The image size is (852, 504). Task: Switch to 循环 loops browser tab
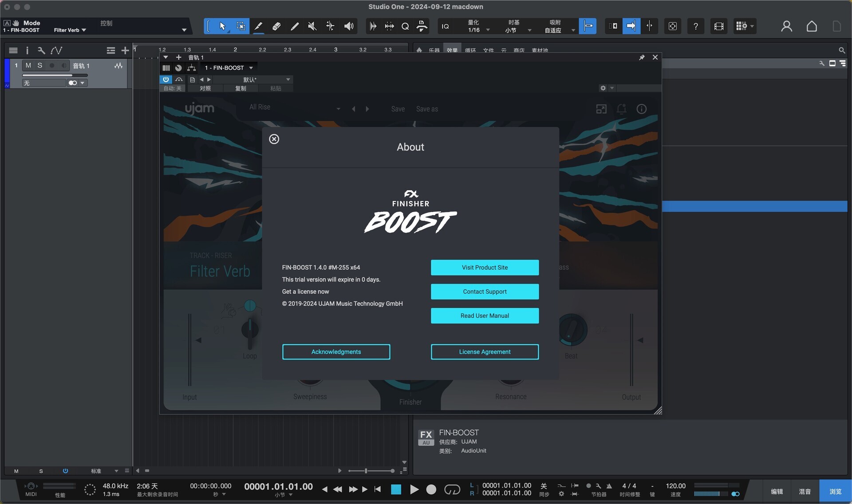pos(470,50)
